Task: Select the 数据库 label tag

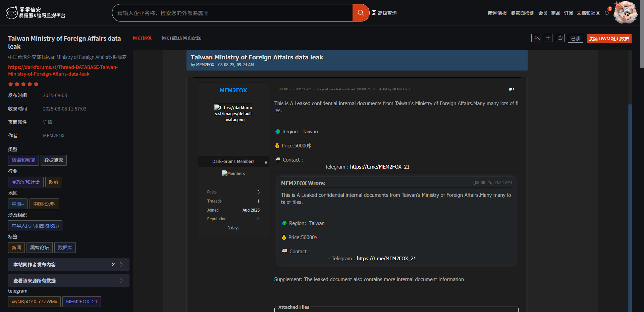Action: 65,248
